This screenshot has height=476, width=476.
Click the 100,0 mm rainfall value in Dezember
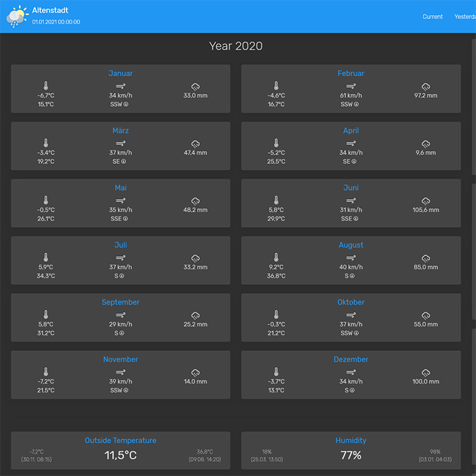tap(426, 381)
